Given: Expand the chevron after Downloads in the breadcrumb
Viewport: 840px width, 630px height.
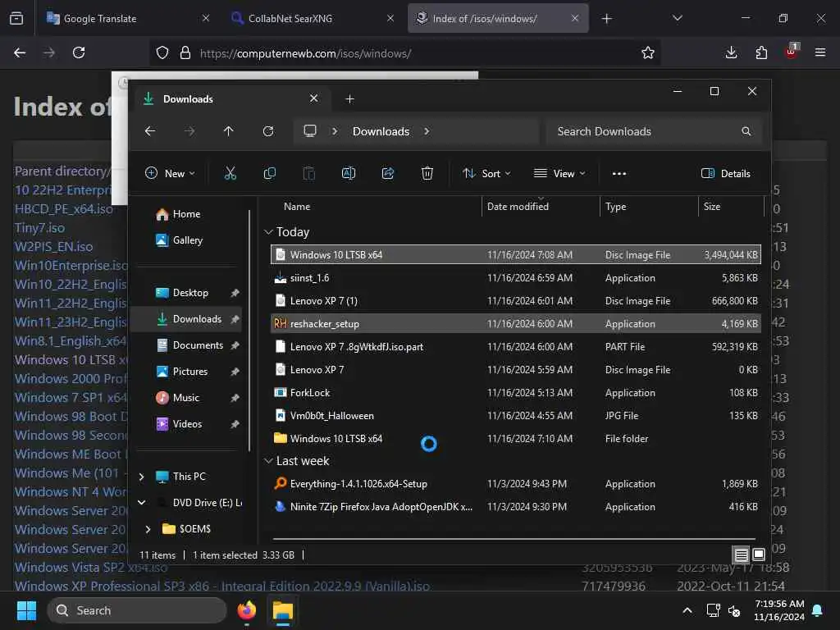Looking at the screenshot, I should pos(427,131).
